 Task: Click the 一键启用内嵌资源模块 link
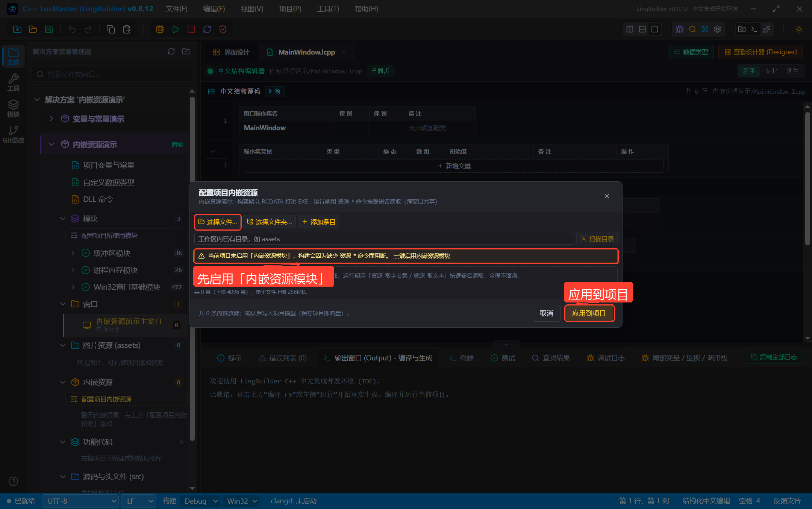422,256
